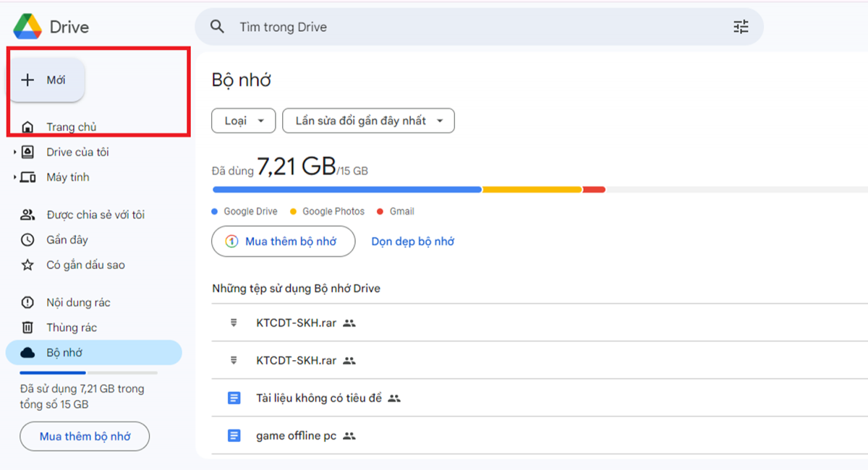Open the file named game offline pc
868x470 pixels.
click(x=297, y=435)
